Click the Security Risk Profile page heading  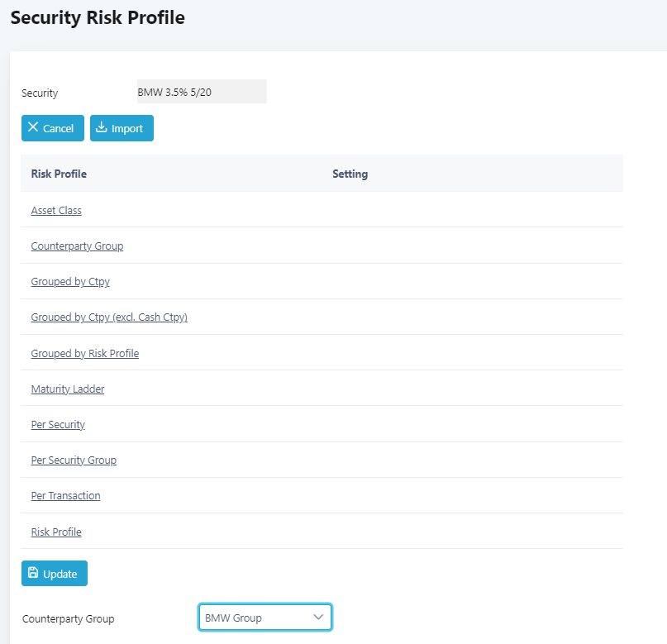tap(98, 18)
